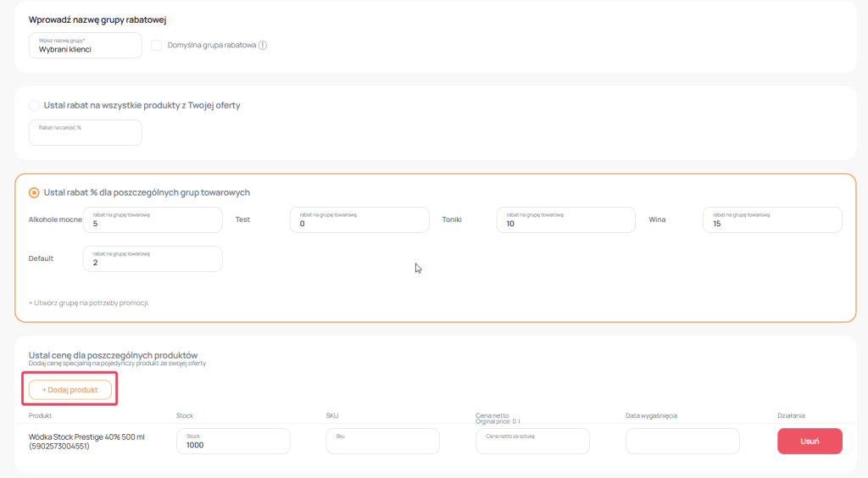Open the Data wygaśnięcia date field
This screenshot has height=478, width=868.
(682, 442)
